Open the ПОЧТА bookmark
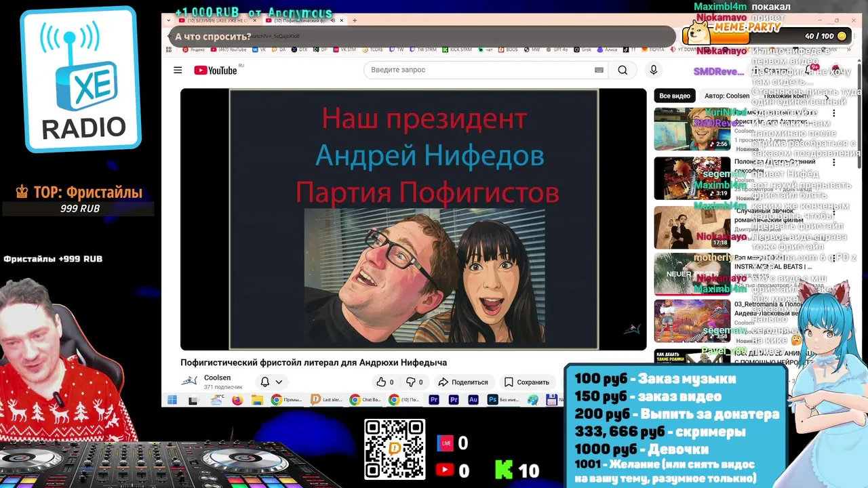Screen dimensions: 868x488 [652, 49]
